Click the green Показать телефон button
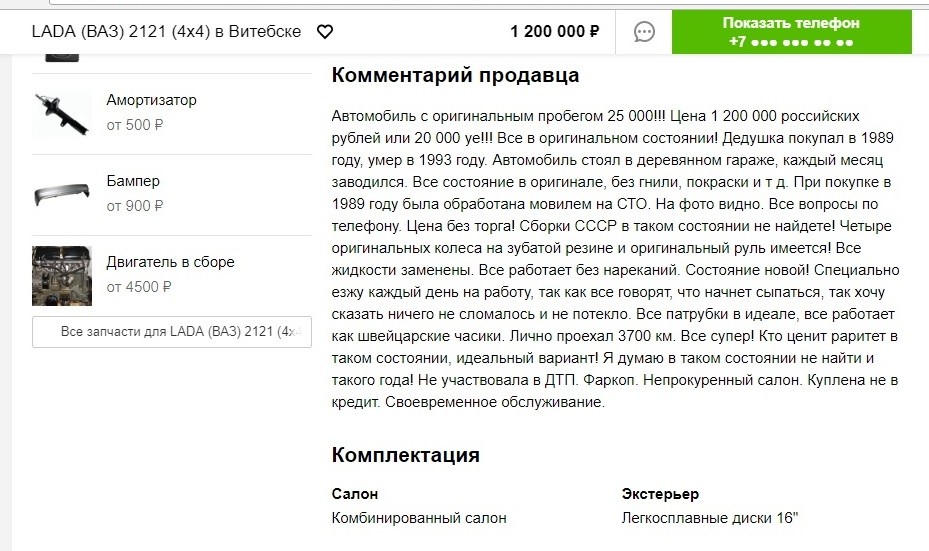This screenshot has height=551, width=929. tap(791, 32)
